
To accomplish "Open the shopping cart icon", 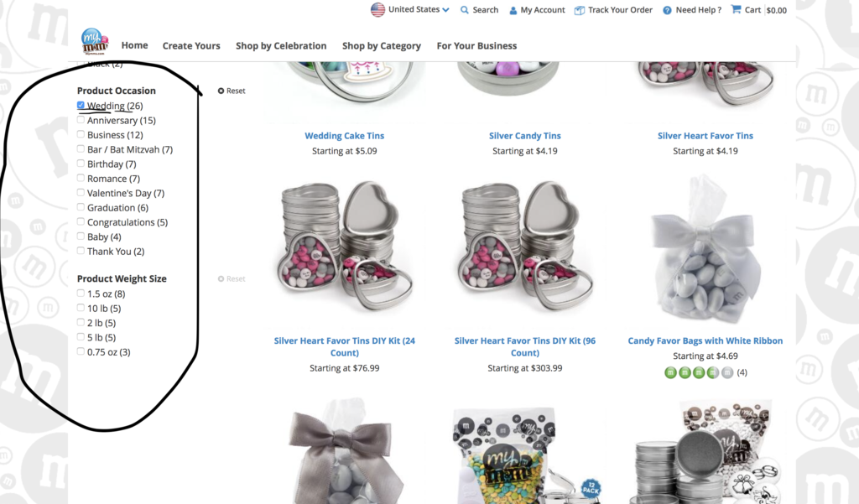I will [736, 9].
